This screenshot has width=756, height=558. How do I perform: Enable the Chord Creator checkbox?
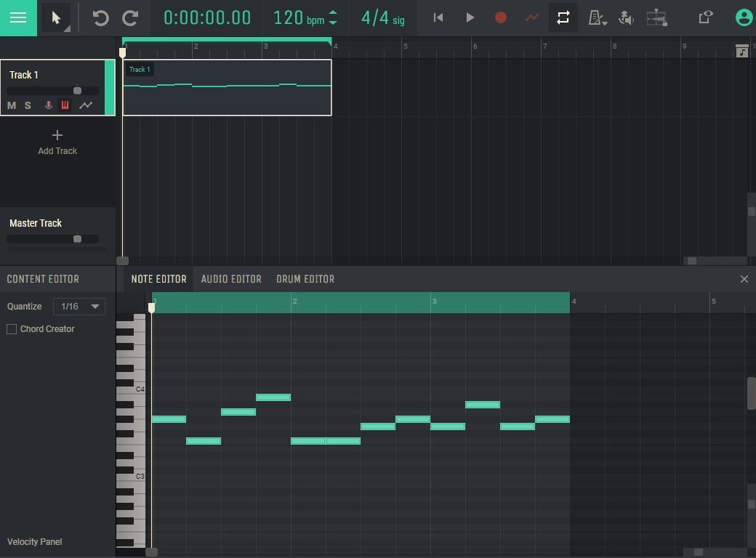[11, 328]
